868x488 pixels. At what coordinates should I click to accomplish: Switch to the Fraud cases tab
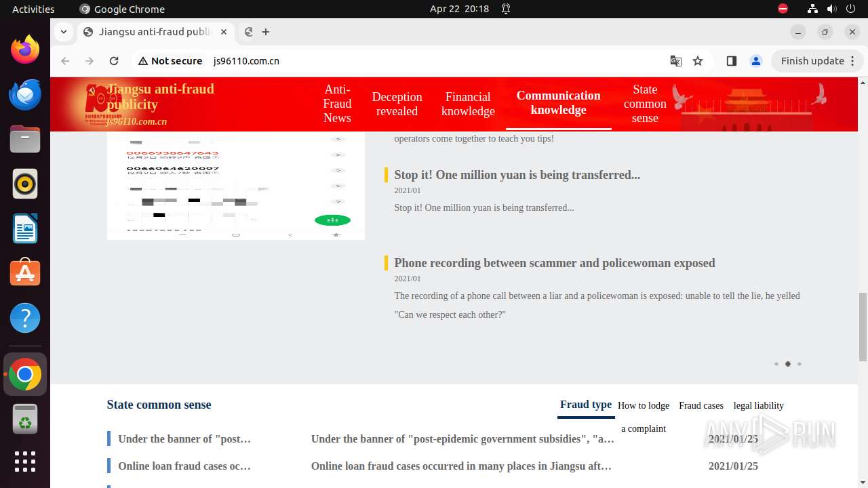point(701,405)
